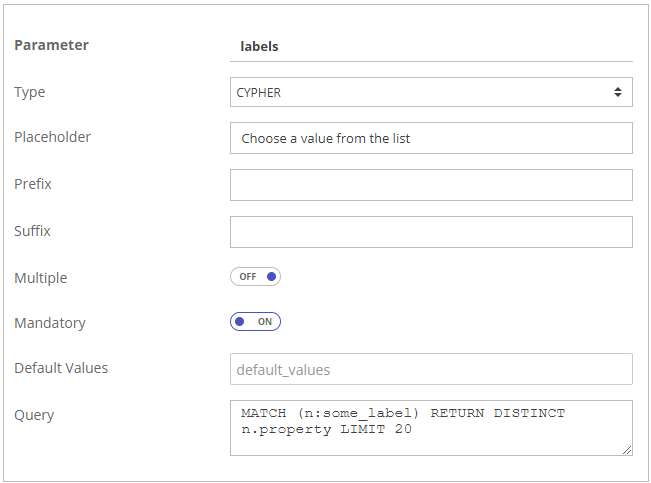Turn off the Mandatory toggle
Viewport: 651px width, 483px height.
tap(255, 322)
